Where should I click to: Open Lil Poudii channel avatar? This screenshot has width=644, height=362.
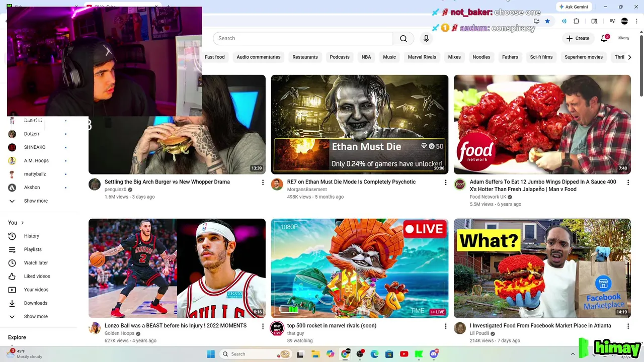460,328
